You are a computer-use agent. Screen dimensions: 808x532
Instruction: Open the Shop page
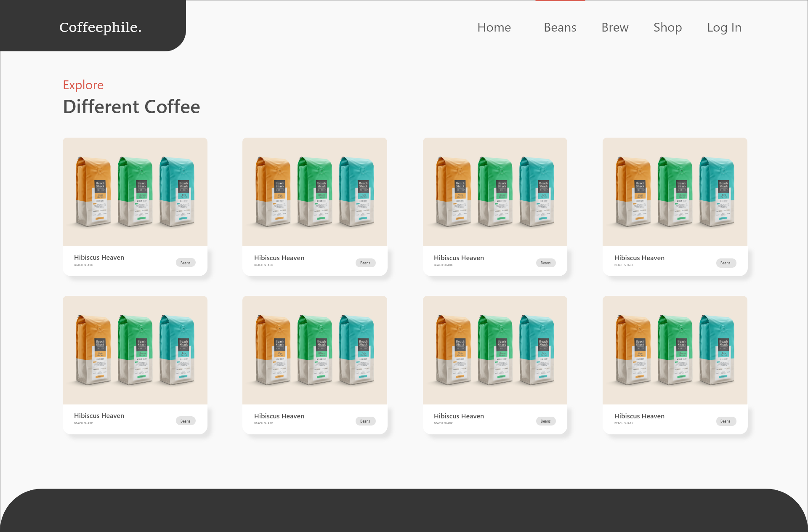coord(667,27)
